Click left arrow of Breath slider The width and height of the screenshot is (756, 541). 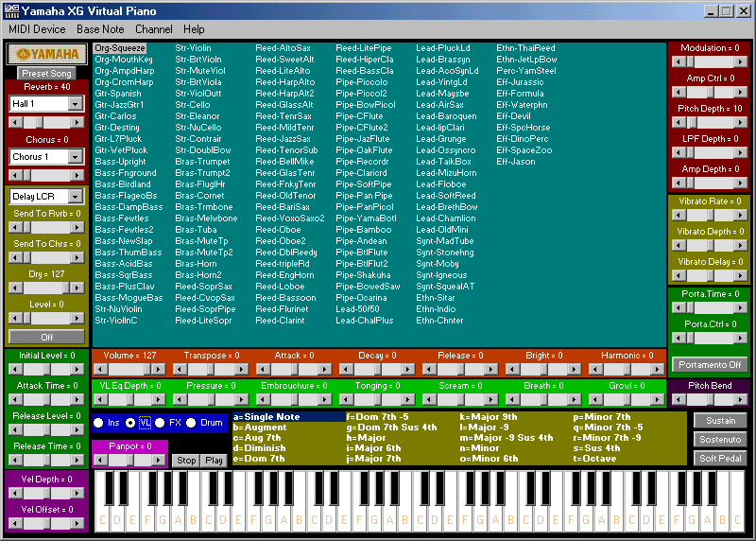click(x=512, y=399)
